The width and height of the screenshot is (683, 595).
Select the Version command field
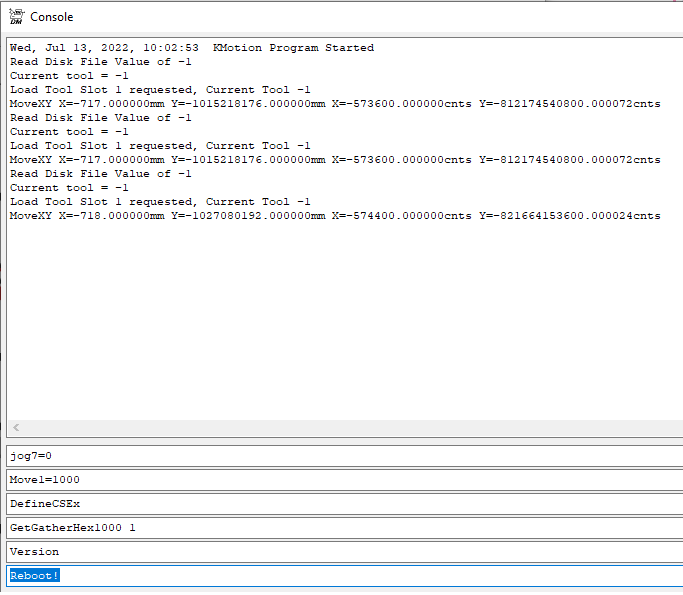(340, 552)
